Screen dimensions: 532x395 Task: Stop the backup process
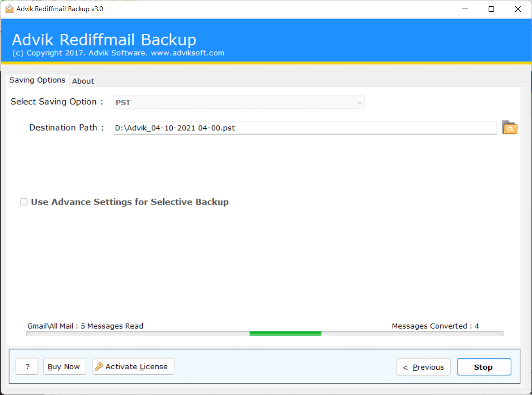coord(484,367)
